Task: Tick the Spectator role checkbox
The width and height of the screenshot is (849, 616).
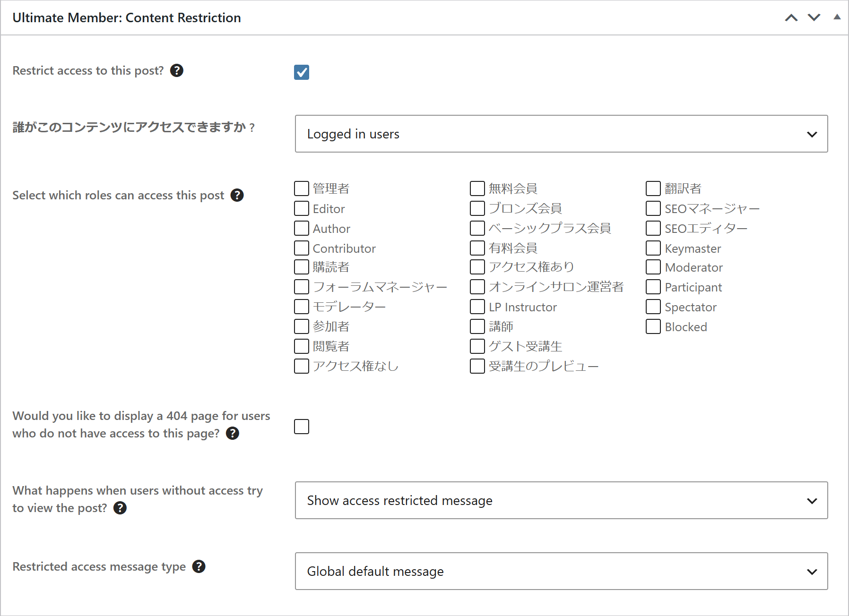Action: [x=653, y=307]
